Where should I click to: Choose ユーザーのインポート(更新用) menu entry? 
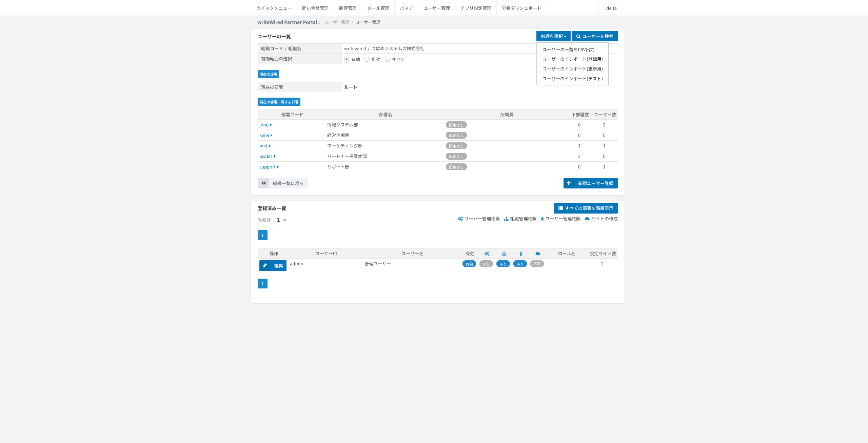573,69
